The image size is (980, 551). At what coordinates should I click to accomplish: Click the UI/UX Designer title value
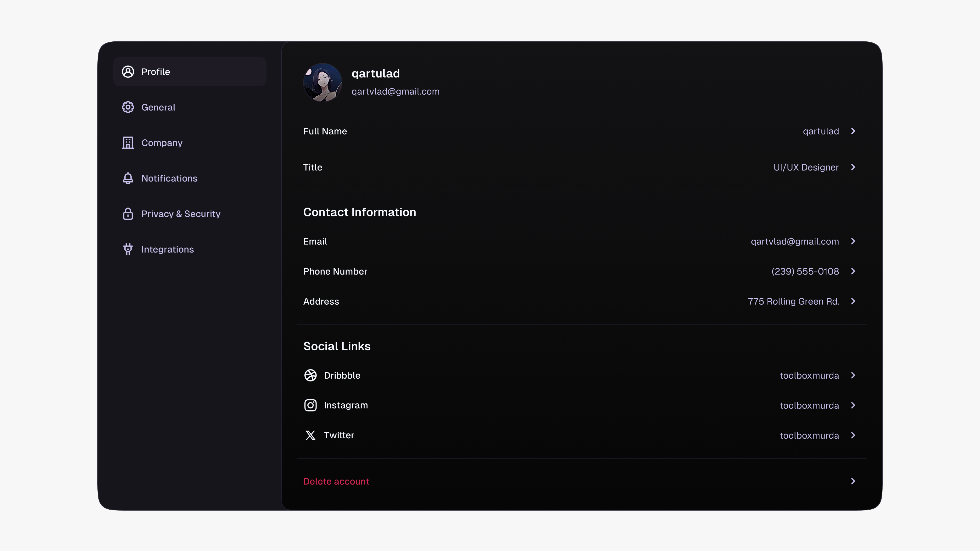click(x=806, y=167)
